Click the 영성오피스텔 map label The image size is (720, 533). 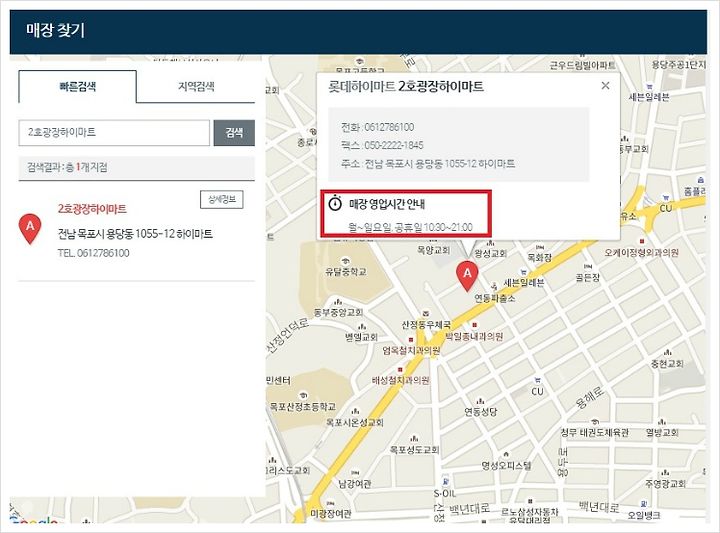pyautogui.click(x=506, y=466)
